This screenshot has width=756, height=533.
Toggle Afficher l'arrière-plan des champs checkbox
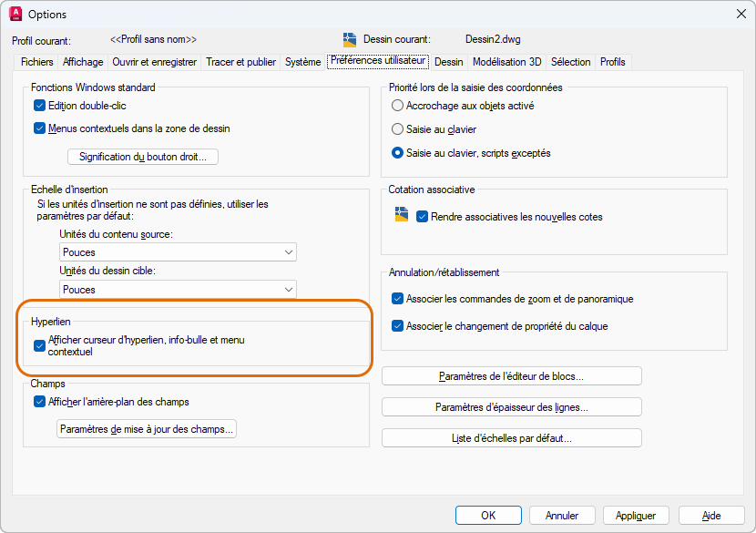pyautogui.click(x=39, y=402)
